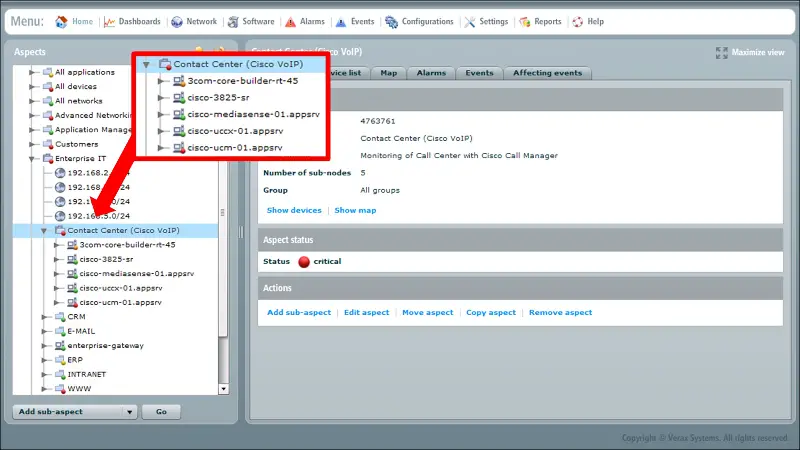Expand the All applications tree node
This screenshot has height=450, width=800.
coord(33,72)
